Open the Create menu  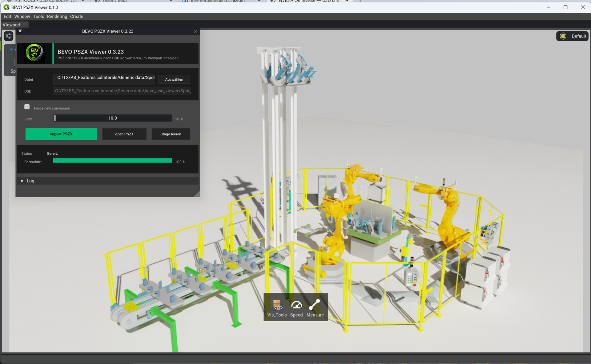tap(77, 17)
